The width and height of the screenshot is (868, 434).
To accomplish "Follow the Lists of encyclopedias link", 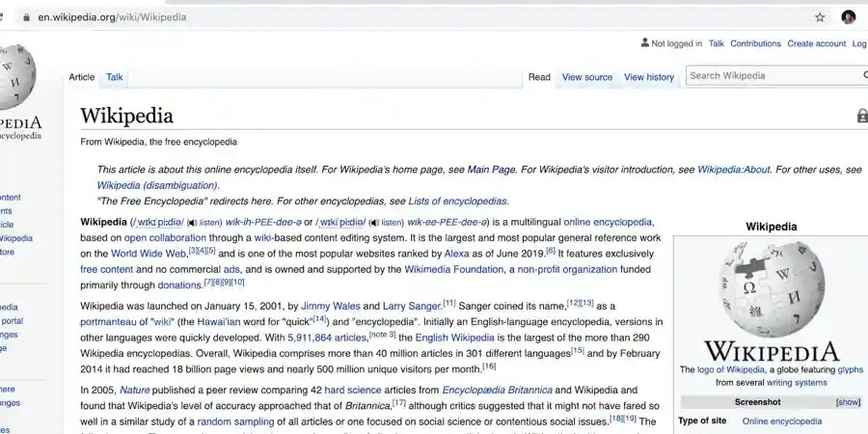I will coord(457,201).
